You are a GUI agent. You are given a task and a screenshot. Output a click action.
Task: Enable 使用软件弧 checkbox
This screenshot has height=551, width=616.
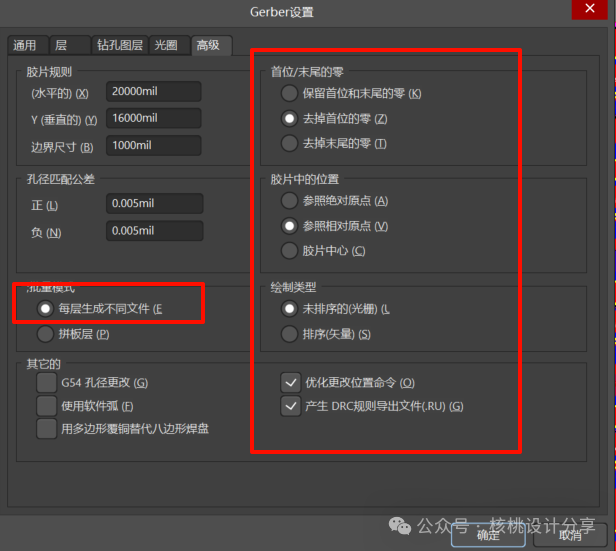(x=45, y=405)
